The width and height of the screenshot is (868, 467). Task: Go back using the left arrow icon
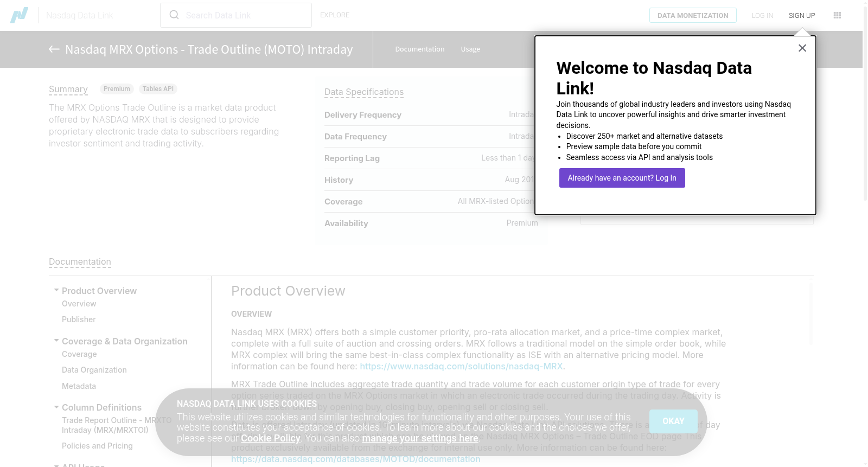(54, 49)
